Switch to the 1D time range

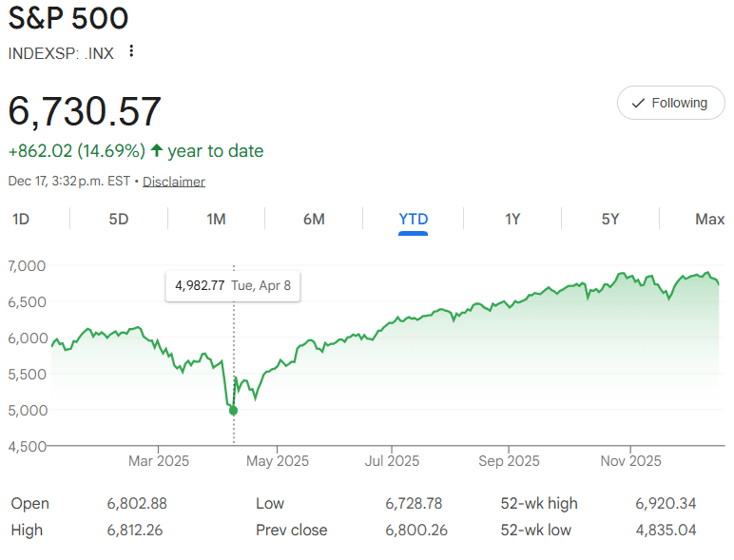click(21, 219)
